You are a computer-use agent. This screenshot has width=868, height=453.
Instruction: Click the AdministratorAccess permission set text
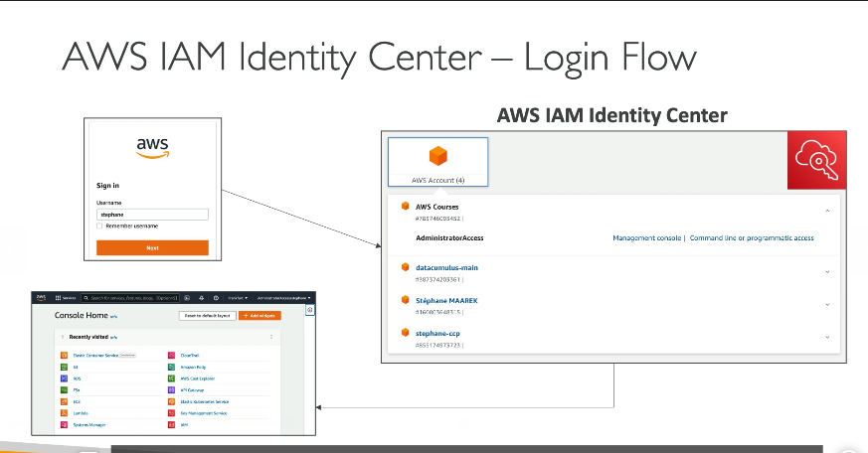449,237
